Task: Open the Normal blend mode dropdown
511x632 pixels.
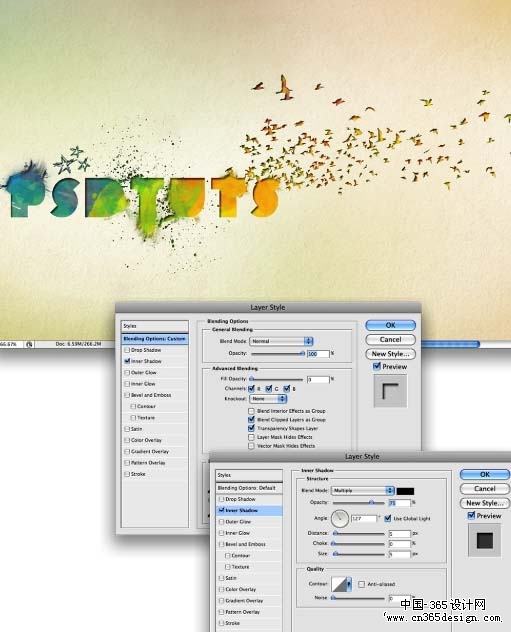Action: point(281,341)
